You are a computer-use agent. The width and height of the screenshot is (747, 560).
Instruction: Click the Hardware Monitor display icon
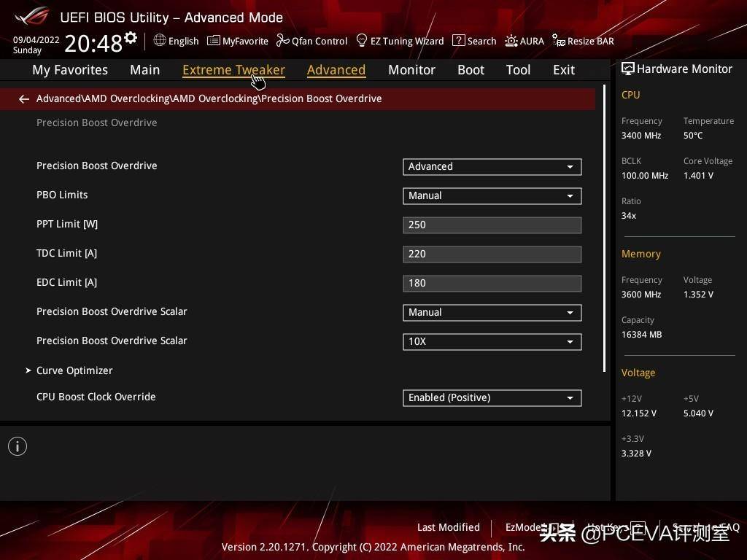click(628, 69)
